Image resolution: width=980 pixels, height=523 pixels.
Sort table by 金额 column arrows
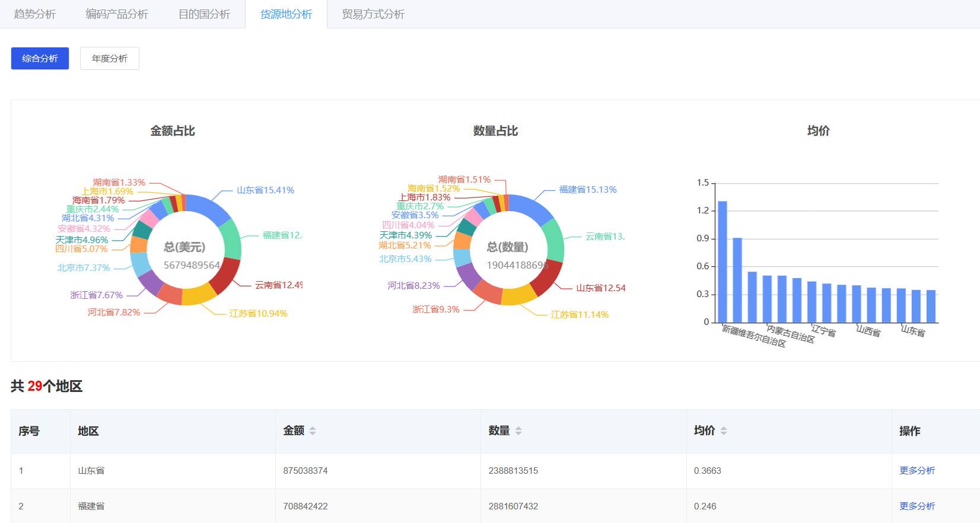coord(313,431)
